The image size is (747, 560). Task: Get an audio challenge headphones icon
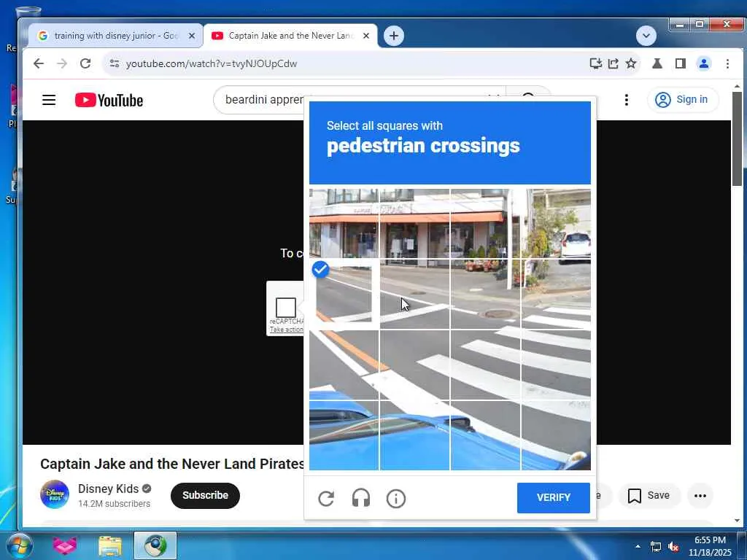[x=360, y=498]
